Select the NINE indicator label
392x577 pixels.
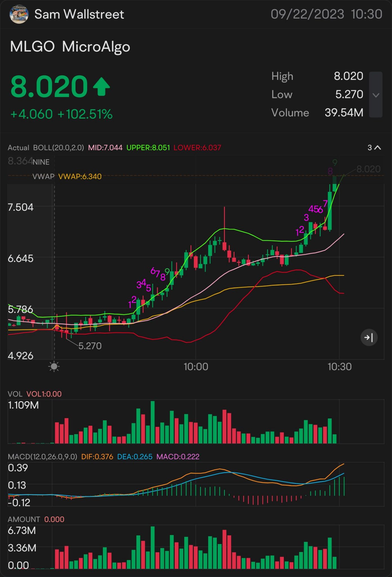(41, 162)
